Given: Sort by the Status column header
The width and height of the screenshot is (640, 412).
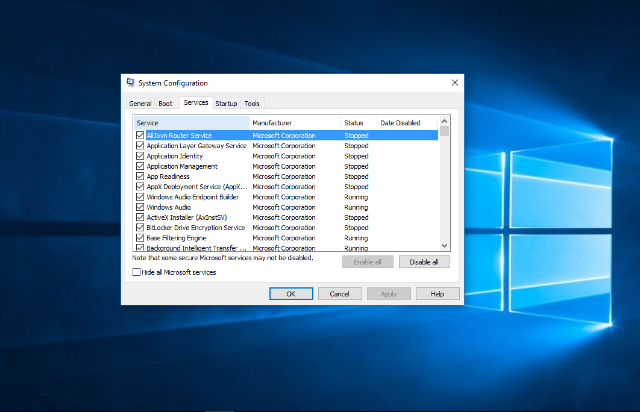Looking at the screenshot, I should tap(358, 122).
